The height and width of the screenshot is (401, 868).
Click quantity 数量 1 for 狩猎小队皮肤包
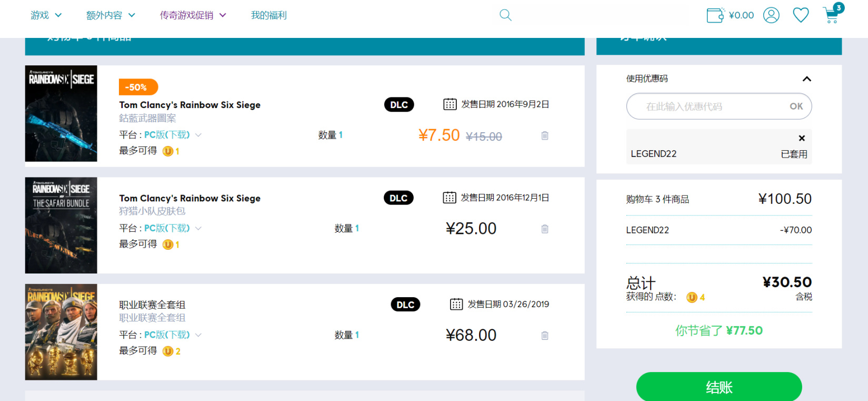pyautogui.click(x=347, y=228)
